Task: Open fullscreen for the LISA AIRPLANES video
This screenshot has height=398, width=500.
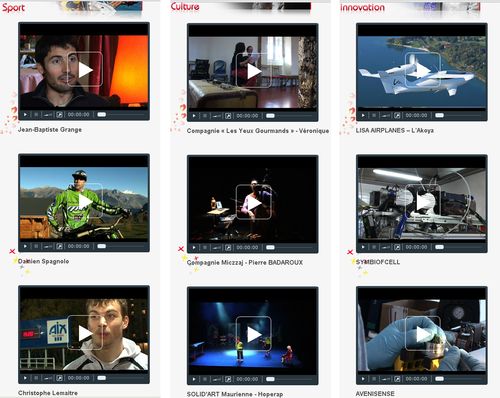Action: click(397, 115)
